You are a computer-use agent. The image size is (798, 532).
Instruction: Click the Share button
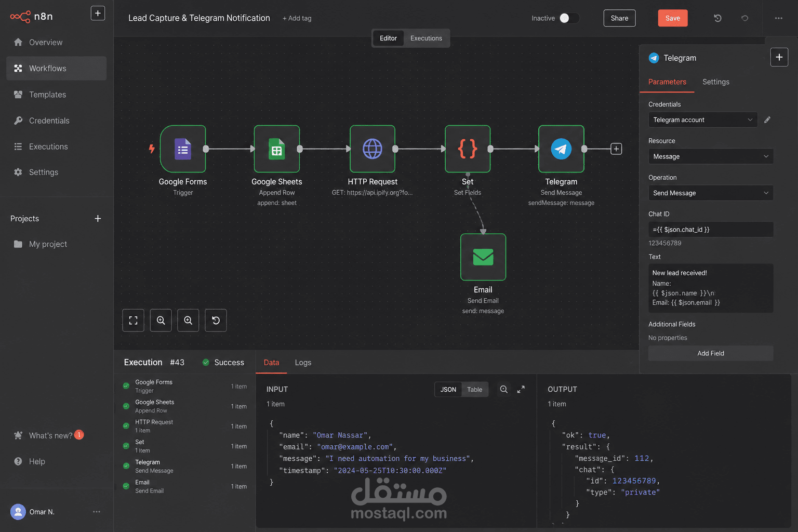pyautogui.click(x=619, y=18)
